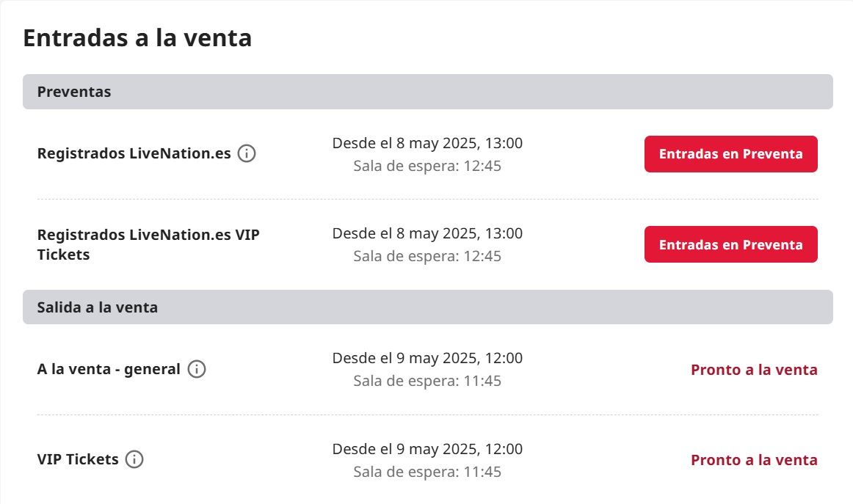Click Desde el 9 may 2025 date, VIP Tickets row
Image resolution: width=853 pixels, height=504 pixels.
(427, 448)
